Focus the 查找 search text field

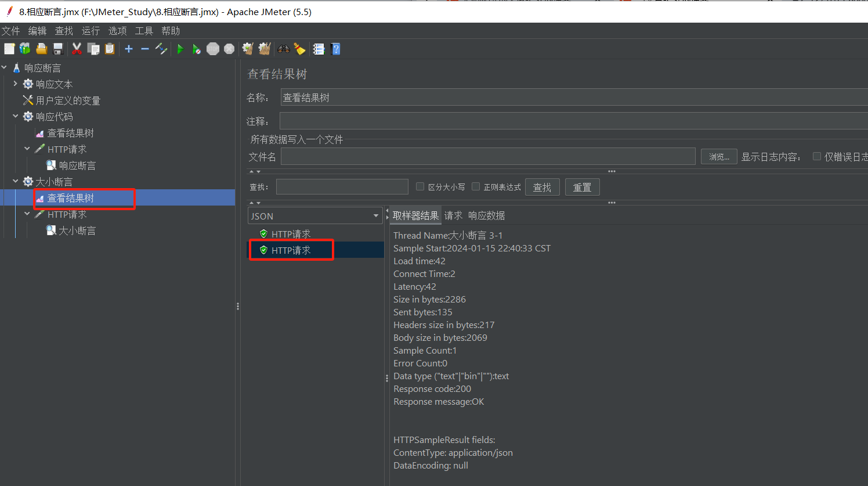coord(342,186)
